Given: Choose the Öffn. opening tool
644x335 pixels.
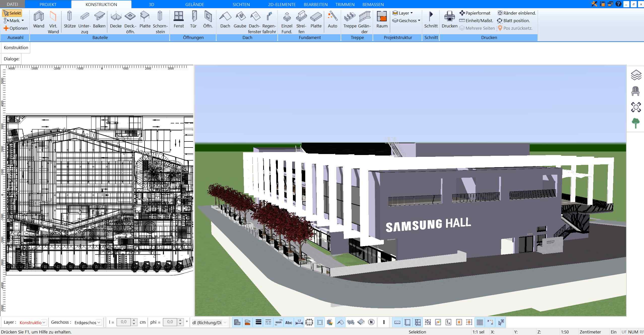Looking at the screenshot, I should [208, 20].
